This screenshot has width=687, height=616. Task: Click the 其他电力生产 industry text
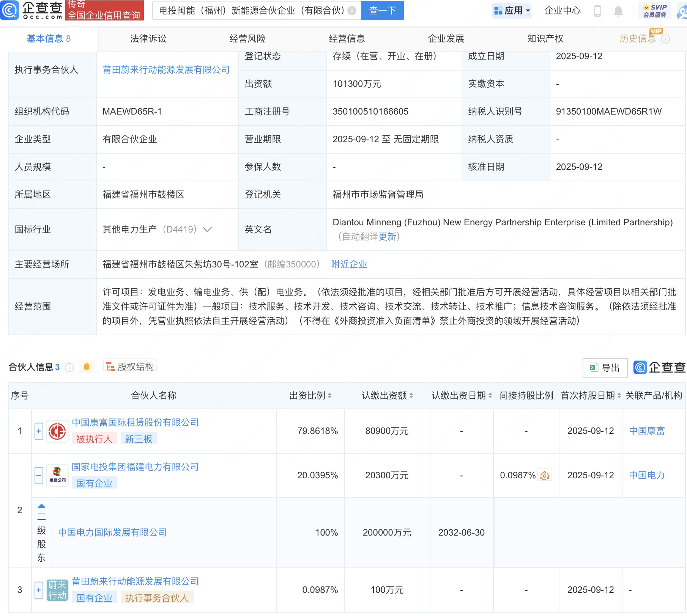tap(129, 229)
